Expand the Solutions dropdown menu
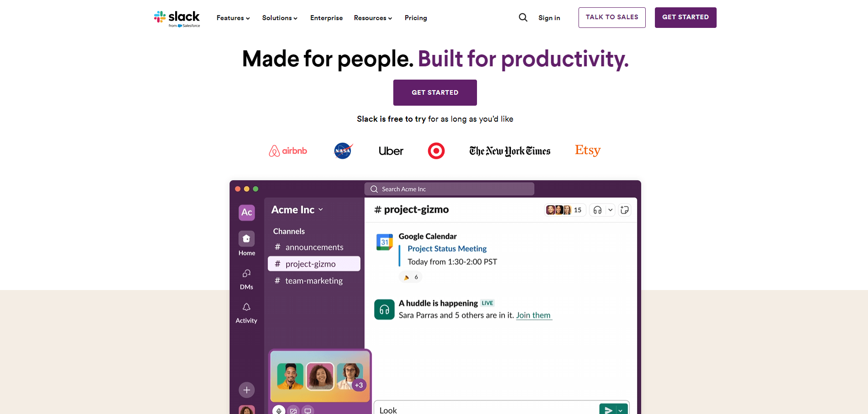Viewport: 868px width, 414px height. [279, 18]
